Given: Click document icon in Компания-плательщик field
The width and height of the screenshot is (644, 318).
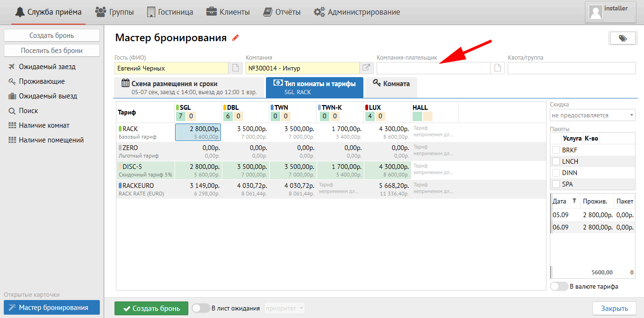Looking at the screenshot, I should pyautogui.click(x=497, y=68).
